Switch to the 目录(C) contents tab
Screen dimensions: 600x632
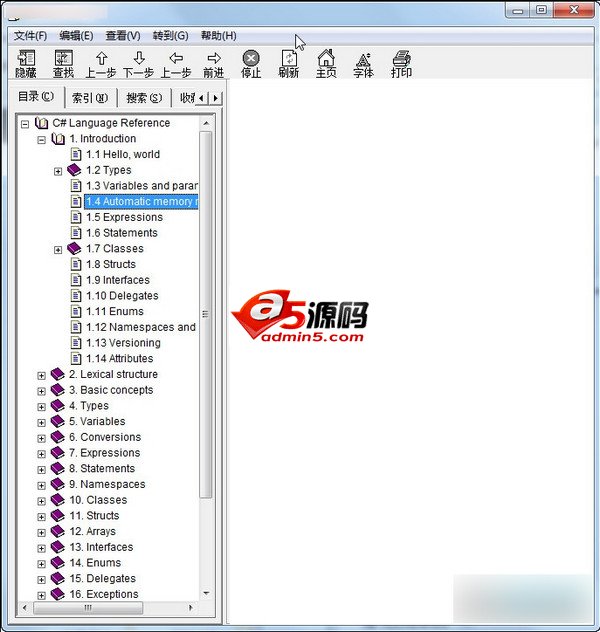[x=36, y=97]
